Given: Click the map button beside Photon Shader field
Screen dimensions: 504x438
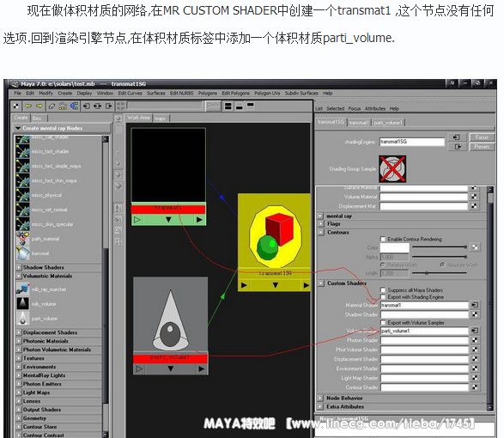Looking at the screenshot, I should pyautogui.click(x=475, y=340).
